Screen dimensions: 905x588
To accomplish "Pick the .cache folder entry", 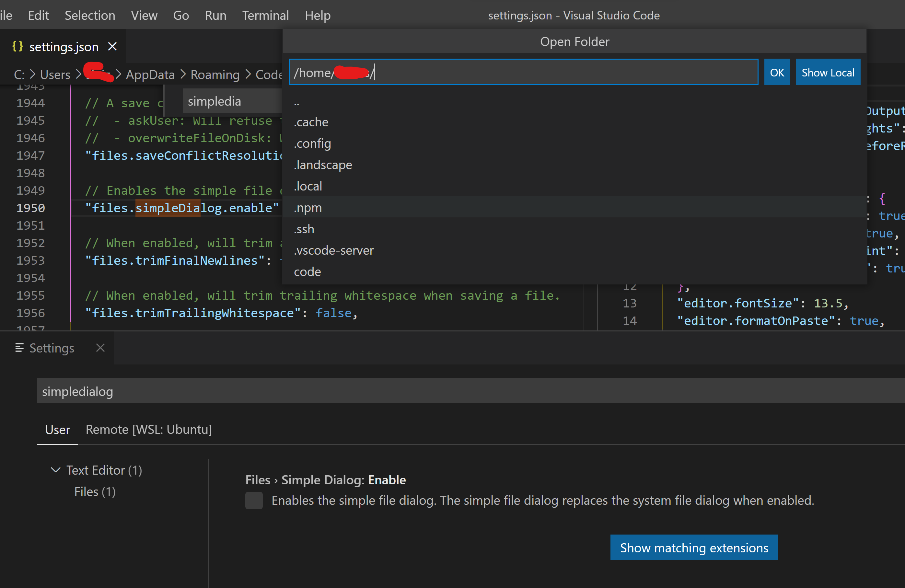I will [574, 122].
